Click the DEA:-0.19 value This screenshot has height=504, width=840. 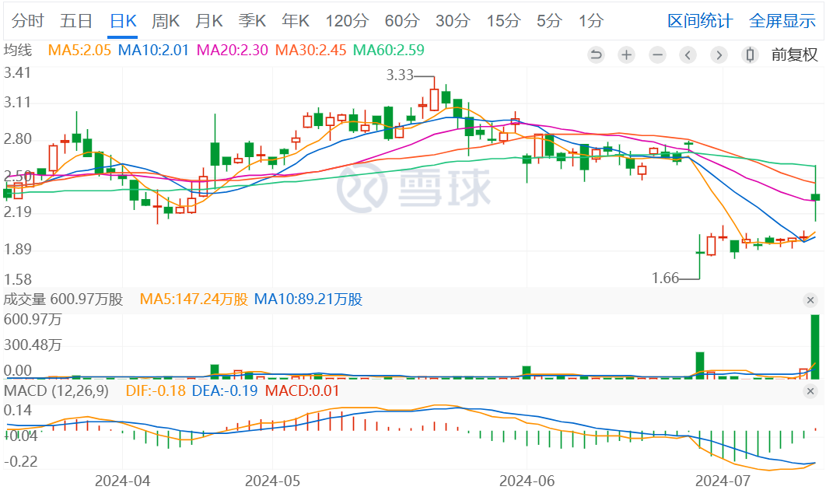point(225,391)
